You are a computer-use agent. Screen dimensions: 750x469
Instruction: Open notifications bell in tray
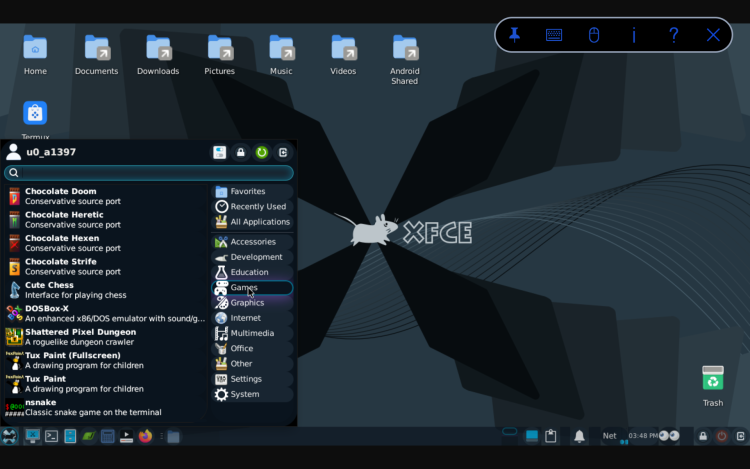579,436
